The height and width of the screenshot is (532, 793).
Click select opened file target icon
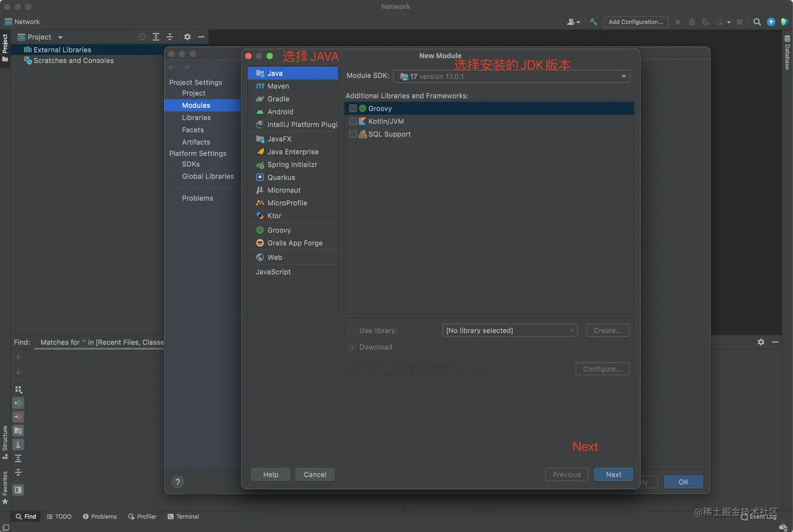click(x=142, y=37)
